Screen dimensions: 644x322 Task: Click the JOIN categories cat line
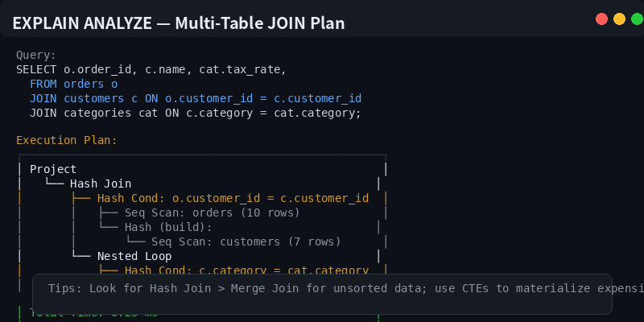196,113
